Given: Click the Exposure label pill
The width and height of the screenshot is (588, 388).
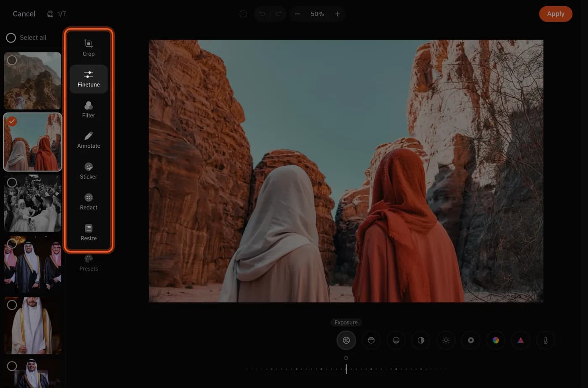Looking at the screenshot, I should (x=346, y=322).
